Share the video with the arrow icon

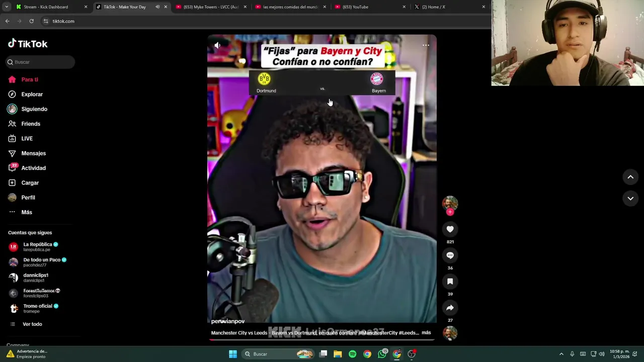click(450, 308)
